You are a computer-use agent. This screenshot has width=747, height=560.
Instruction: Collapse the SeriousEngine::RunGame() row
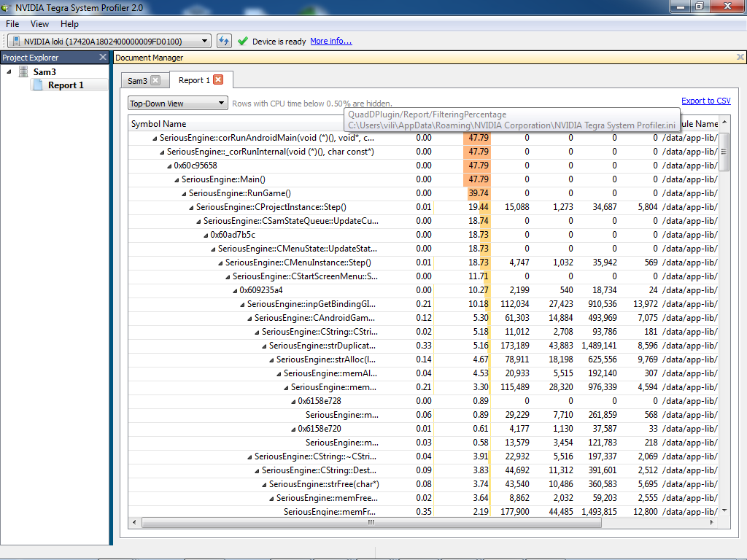(x=184, y=194)
